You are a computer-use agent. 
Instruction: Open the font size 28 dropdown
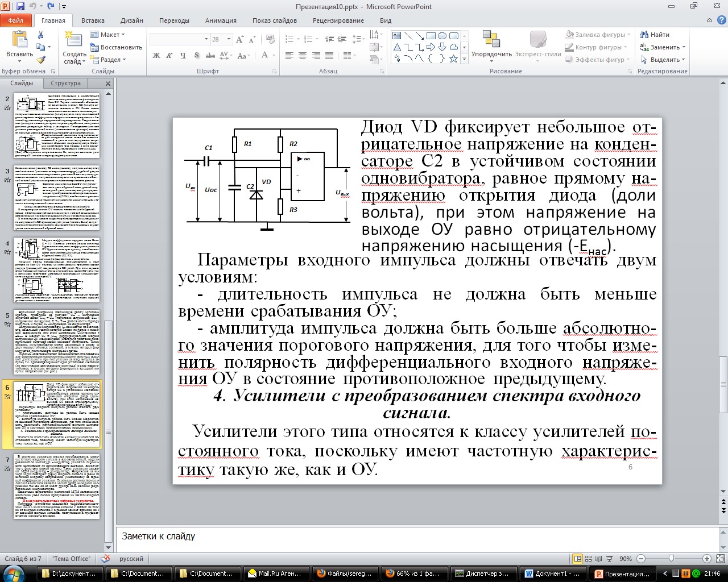tap(229, 39)
